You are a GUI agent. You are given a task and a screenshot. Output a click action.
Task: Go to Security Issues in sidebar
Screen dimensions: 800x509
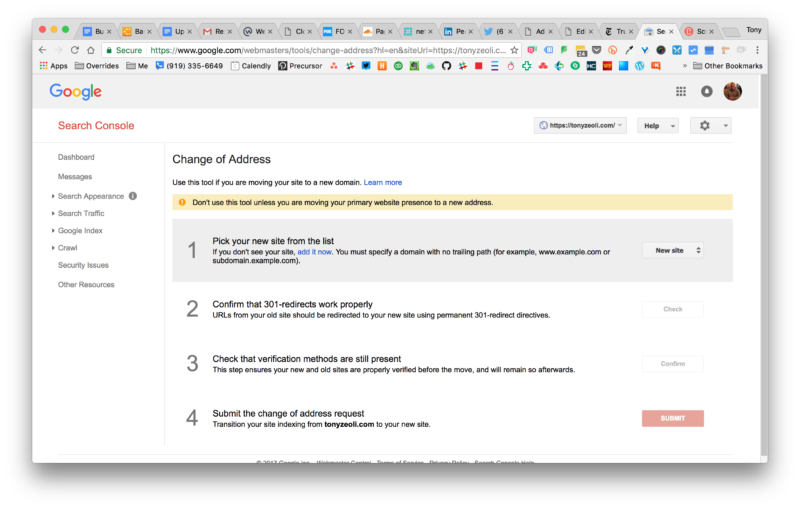click(83, 265)
